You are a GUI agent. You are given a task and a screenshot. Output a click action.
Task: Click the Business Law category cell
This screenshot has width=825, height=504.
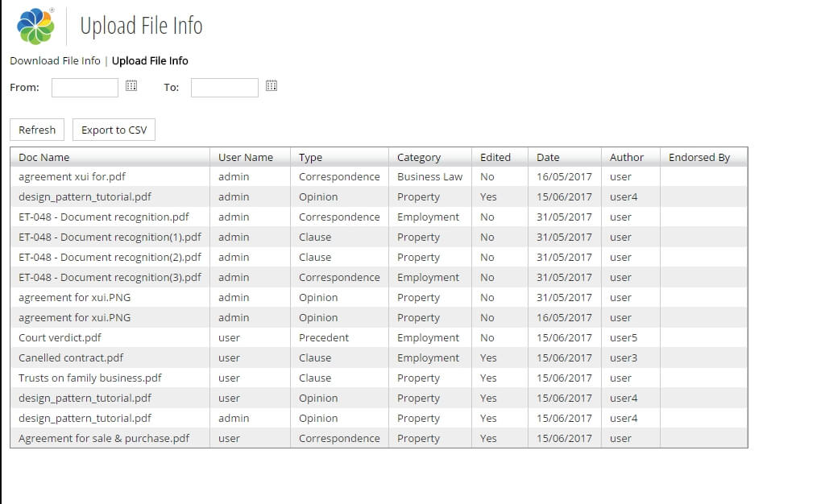point(430,176)
